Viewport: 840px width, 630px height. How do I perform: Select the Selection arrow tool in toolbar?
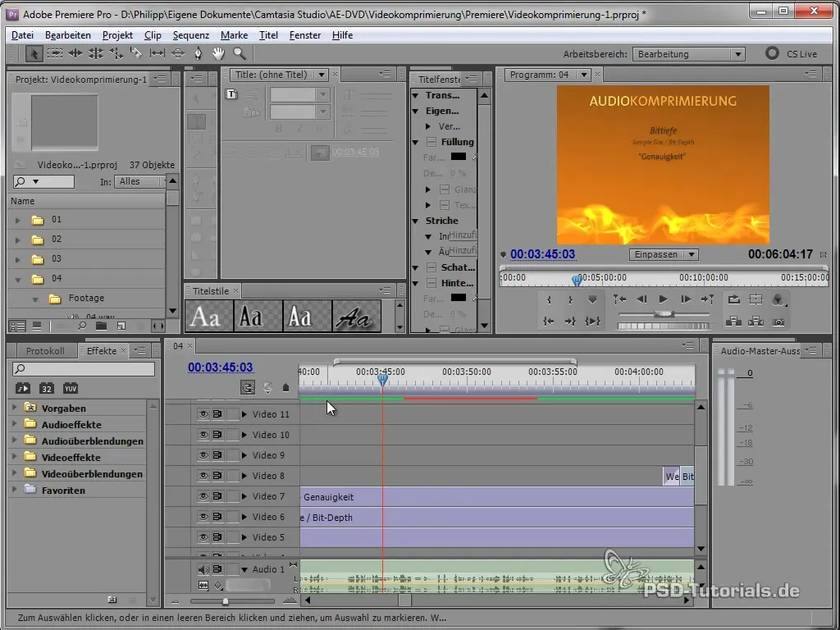pyautogui.click(x=33, y=53)
